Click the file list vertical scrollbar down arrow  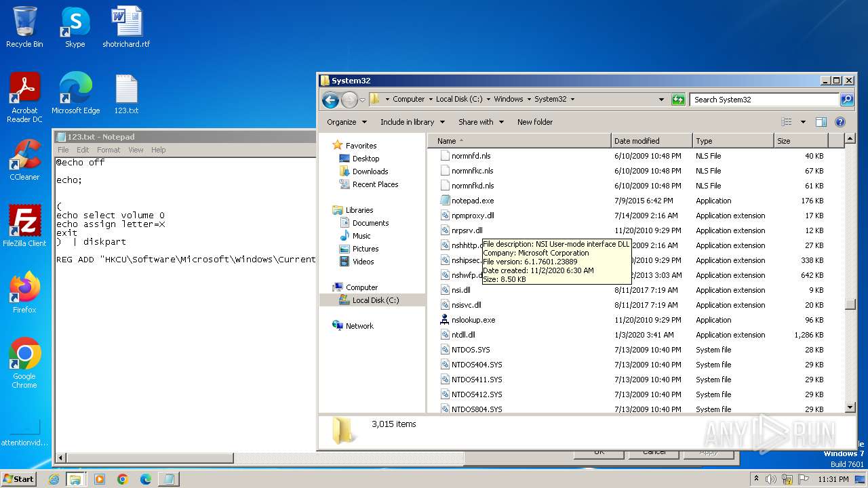850,407
